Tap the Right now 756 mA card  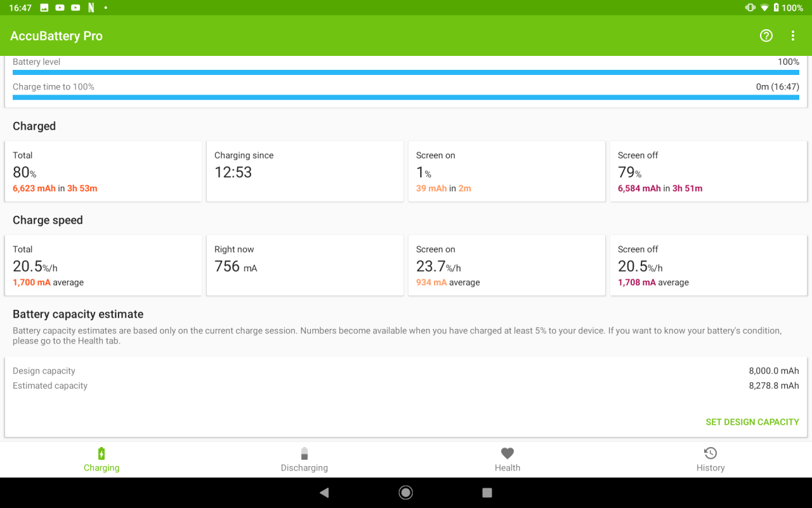pos(305,265)
